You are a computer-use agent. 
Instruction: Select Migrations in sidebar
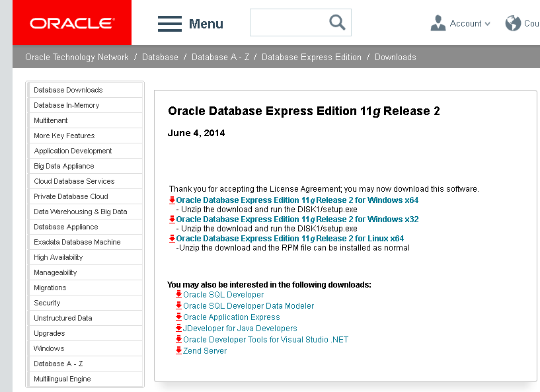pyautogui.click(x=86, y=288)
